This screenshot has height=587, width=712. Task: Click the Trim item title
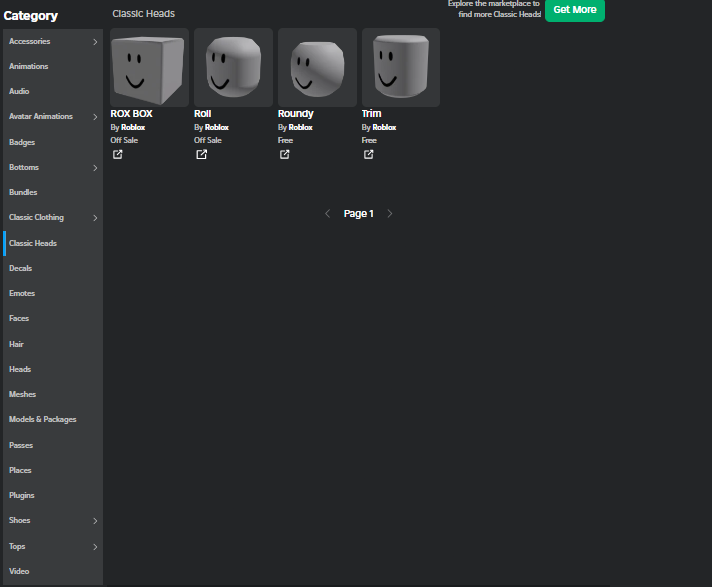(371, 113)
